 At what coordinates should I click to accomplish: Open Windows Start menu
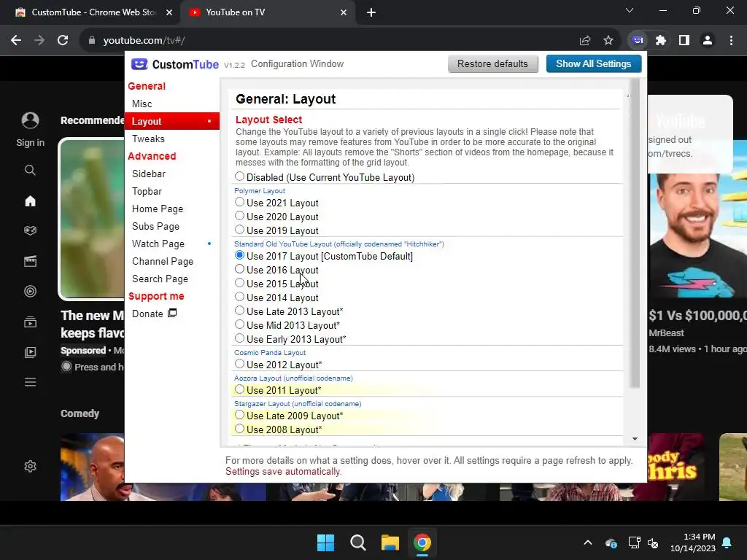pos(326,542)
